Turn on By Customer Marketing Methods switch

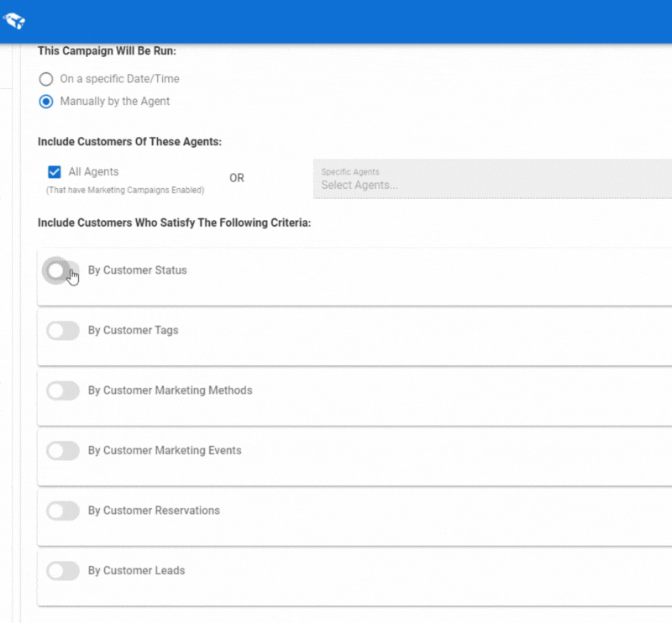[x=62, y=390]
